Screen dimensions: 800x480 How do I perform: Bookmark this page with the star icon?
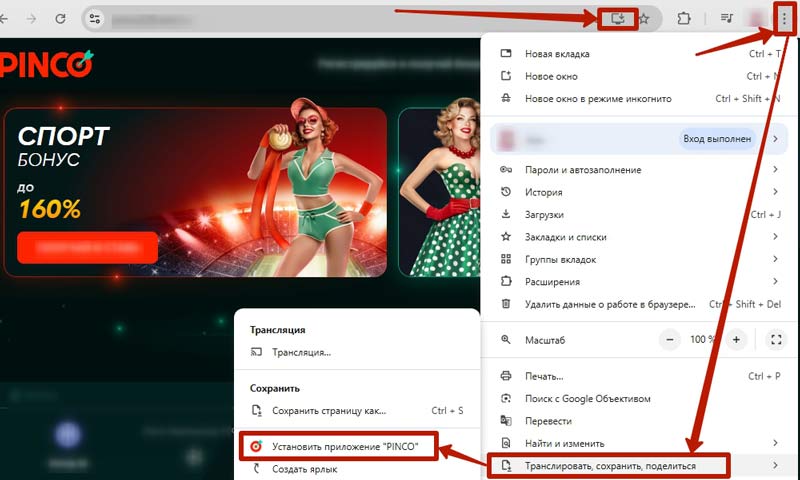pos(645,18)
